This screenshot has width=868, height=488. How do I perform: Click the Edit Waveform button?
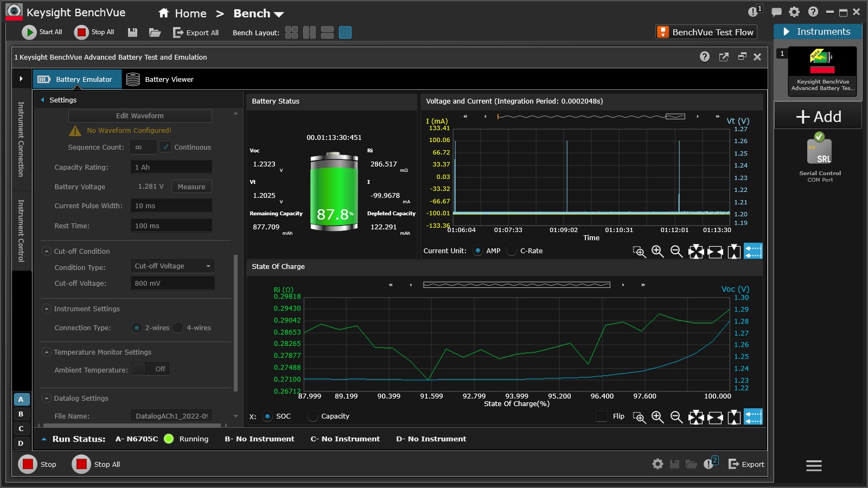tap(139, 115)
